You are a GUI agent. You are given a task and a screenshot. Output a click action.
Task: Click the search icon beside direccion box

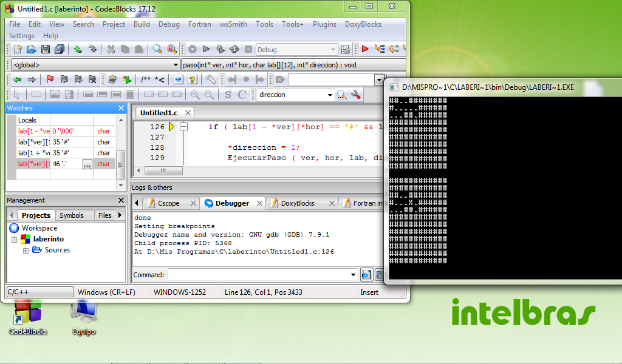point(341,95)
